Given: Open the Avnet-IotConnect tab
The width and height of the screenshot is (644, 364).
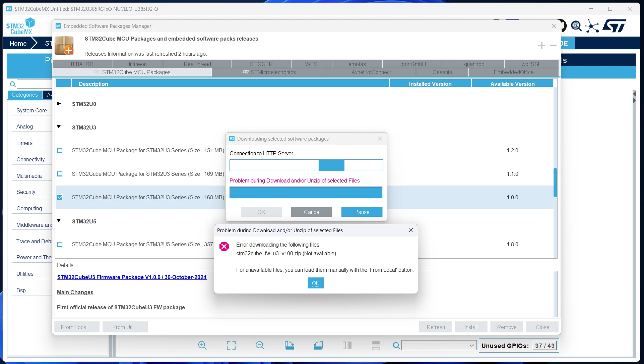Looking at the screenshot, I should pos(371,72).
